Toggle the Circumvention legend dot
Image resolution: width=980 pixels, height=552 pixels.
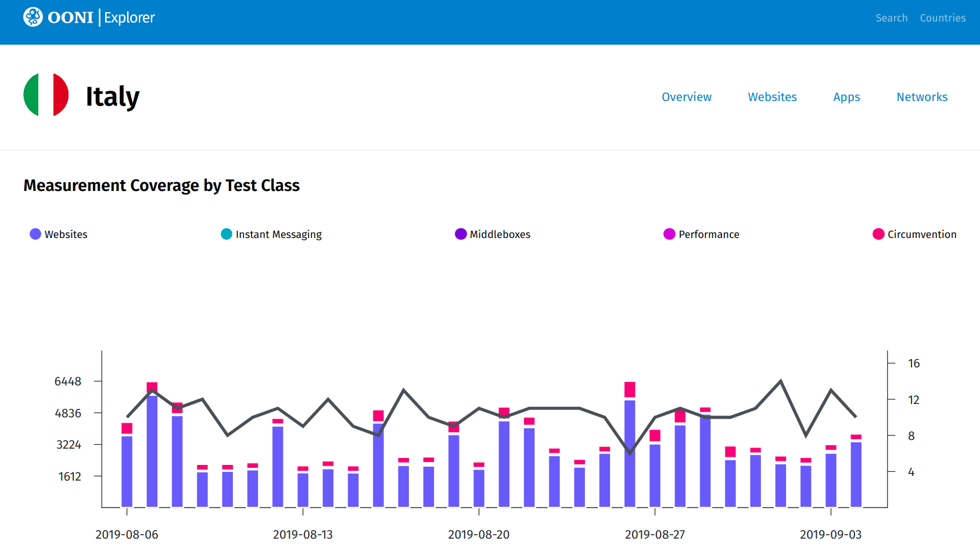click(x=878, y=234)
